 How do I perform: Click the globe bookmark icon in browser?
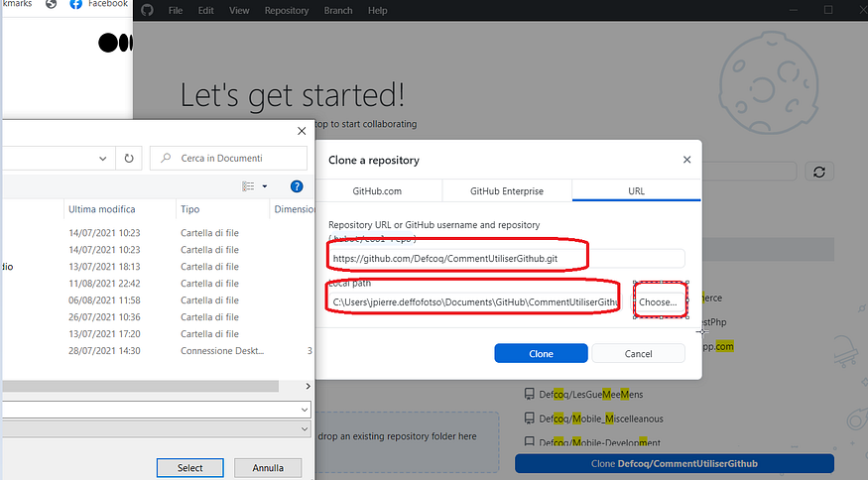pyautogui.click(x=51, y=4)
